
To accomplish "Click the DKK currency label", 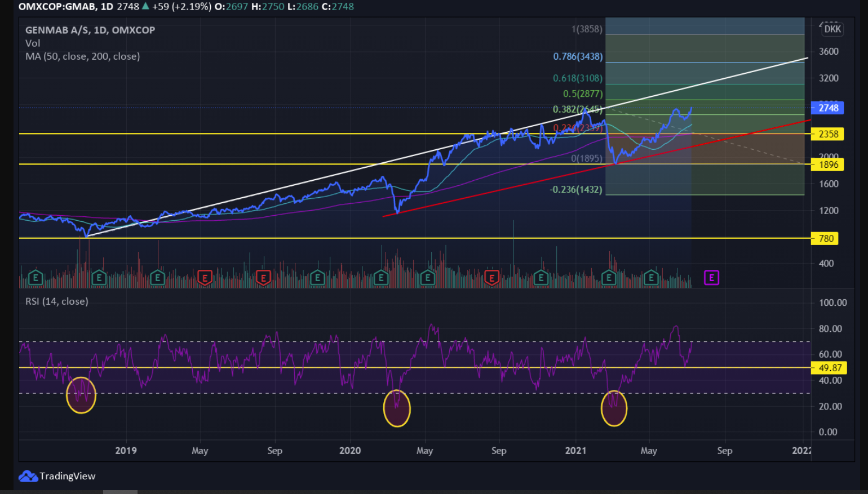I will [832, 29].
